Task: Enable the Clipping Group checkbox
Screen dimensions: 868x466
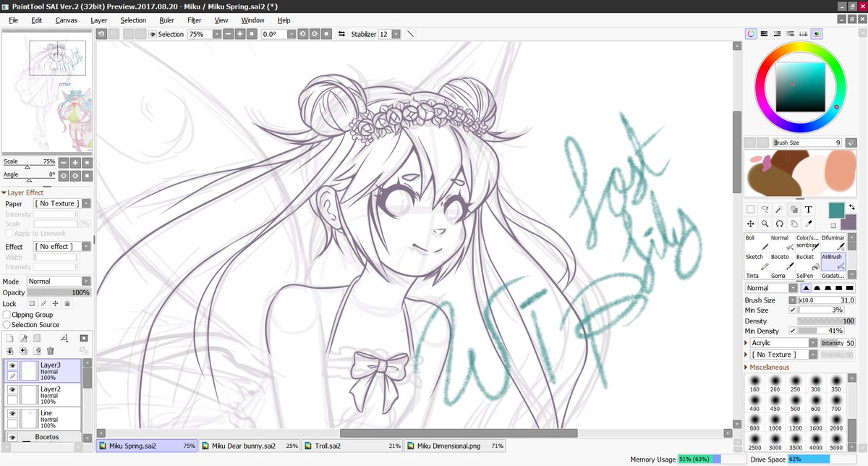Action: coord(7,315)
